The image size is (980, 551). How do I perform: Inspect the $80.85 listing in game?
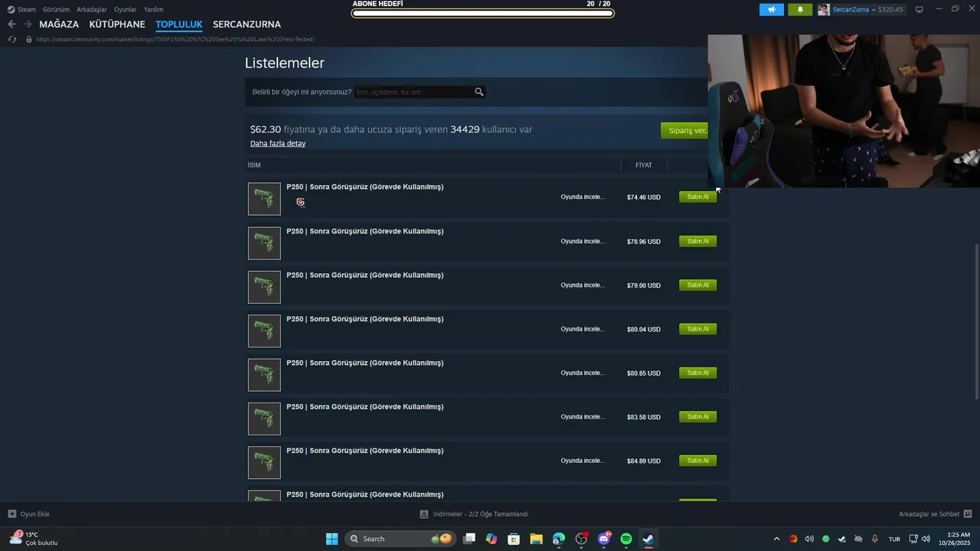tap(583, 373)
